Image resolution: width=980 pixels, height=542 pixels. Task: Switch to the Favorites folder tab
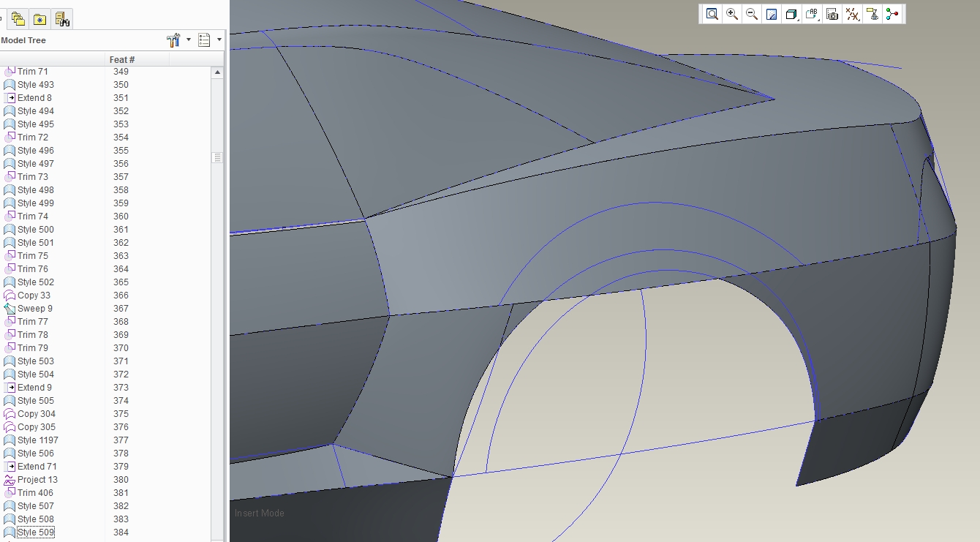tap(40, 20)
